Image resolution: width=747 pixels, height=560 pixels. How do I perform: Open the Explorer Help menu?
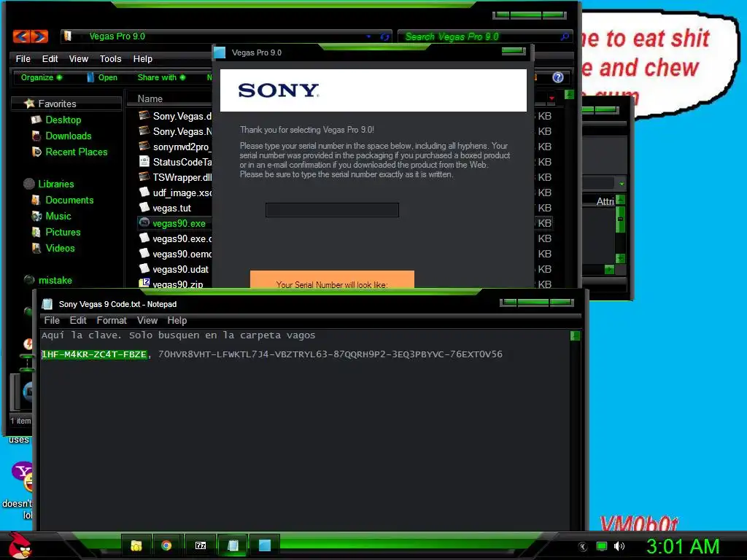pos(142,58)
